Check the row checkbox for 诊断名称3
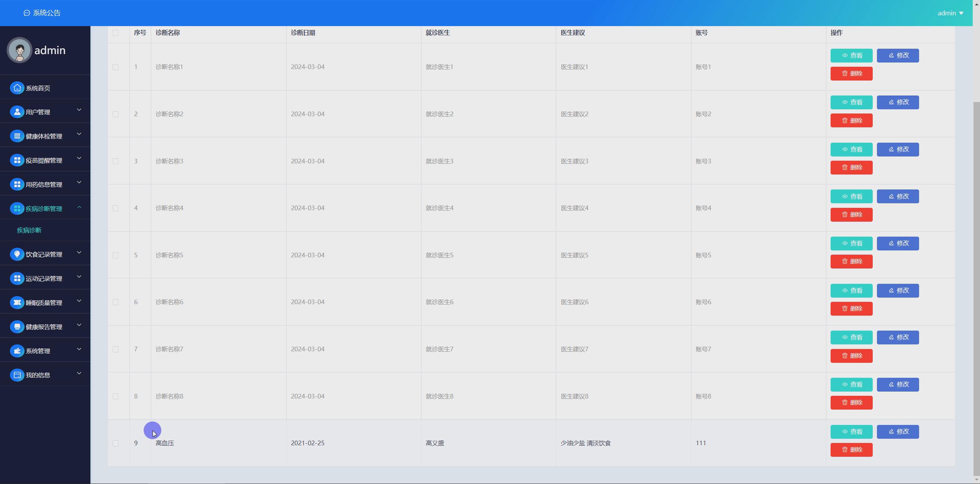The height and width of the screenshot is (484, 980). pos(115,161)
